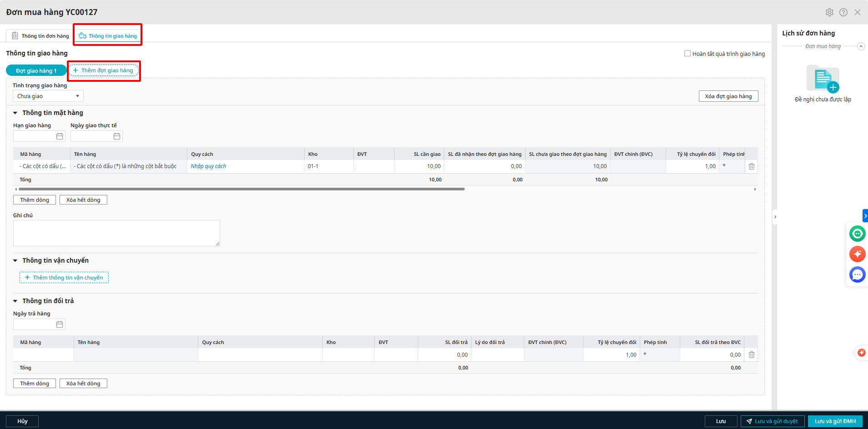Click the Tỷ lệ chuyển đổi cell in item row
The width and height of the screenshot is (868, 429).
(692, 166)
